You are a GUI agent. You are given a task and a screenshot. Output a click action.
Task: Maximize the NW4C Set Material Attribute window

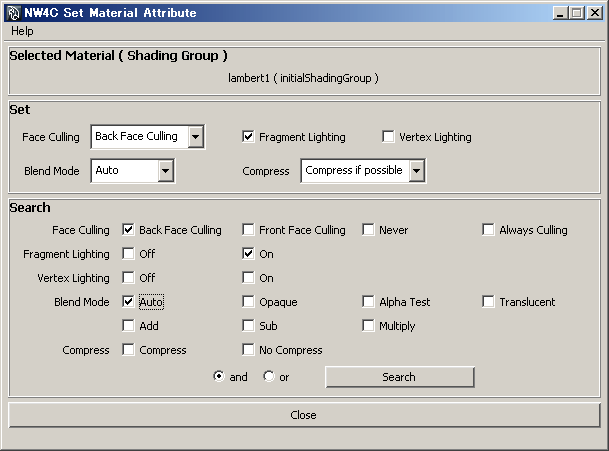point(576,13)
